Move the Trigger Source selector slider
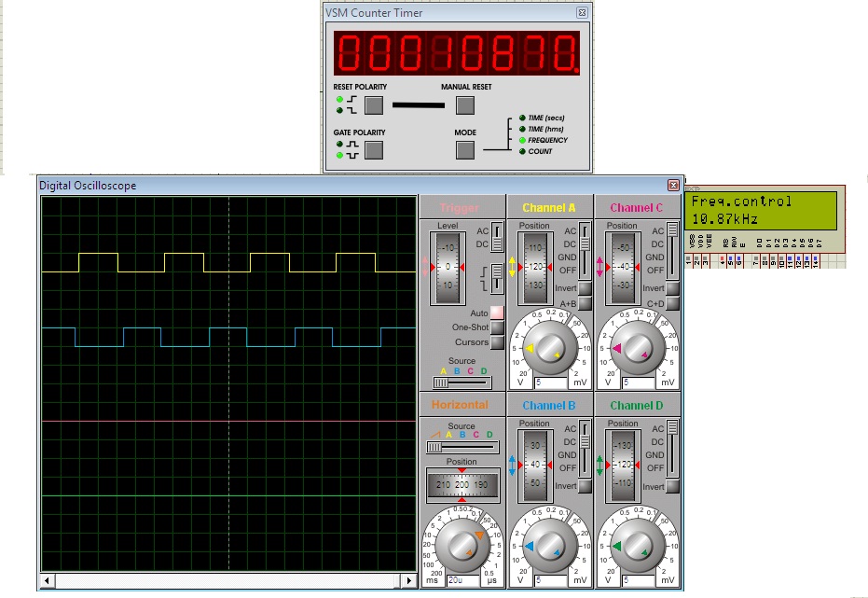Screen dimensions: 868x598 440,381
